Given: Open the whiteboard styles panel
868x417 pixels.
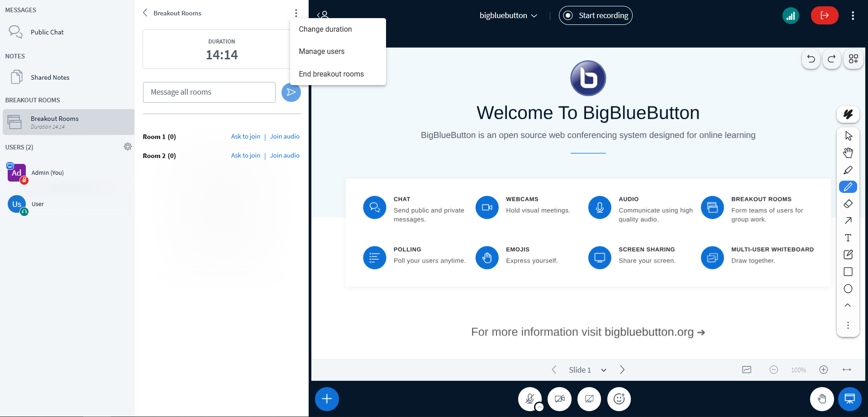Looking at the screenshot, I should [x=848, y=114].
